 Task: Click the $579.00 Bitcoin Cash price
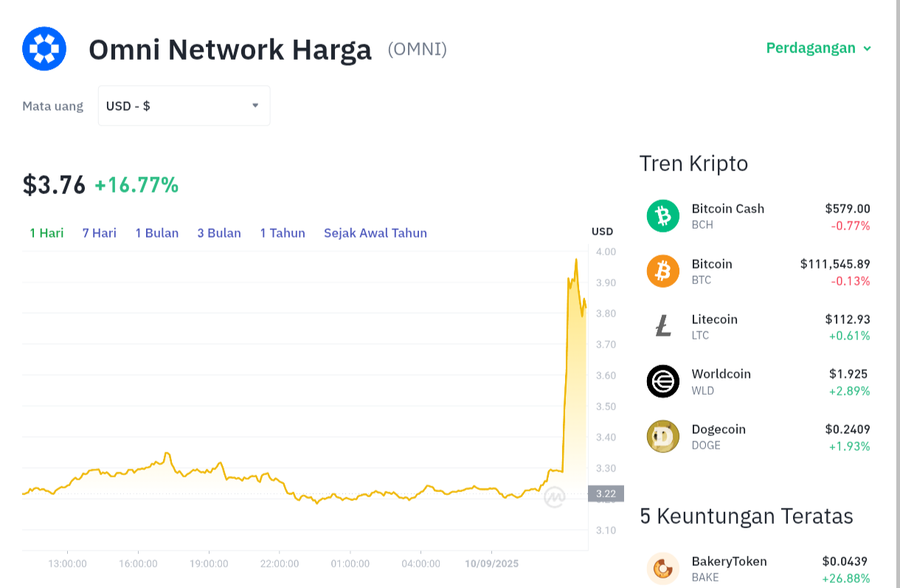(848, 209)
